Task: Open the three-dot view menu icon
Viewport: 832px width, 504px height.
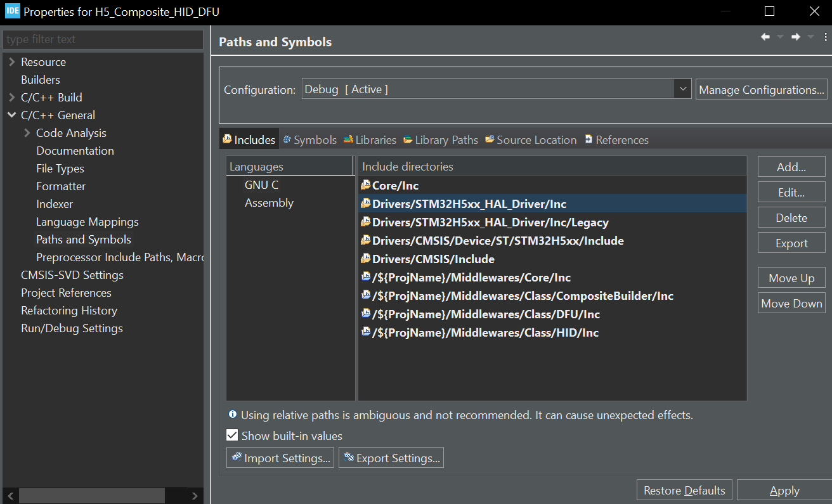Action: (x=825, y=37)
